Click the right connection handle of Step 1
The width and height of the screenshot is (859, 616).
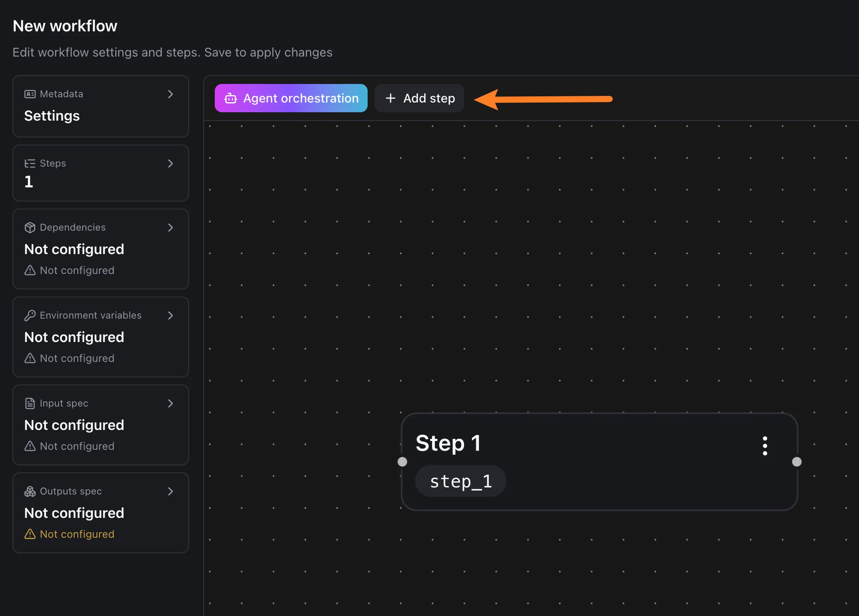pyautogui.click(x=797, y=462)
